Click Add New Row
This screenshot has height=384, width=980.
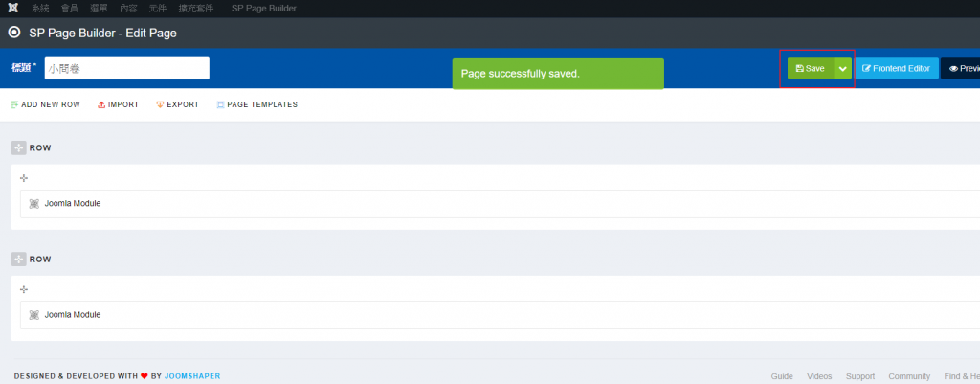[45, 104]
